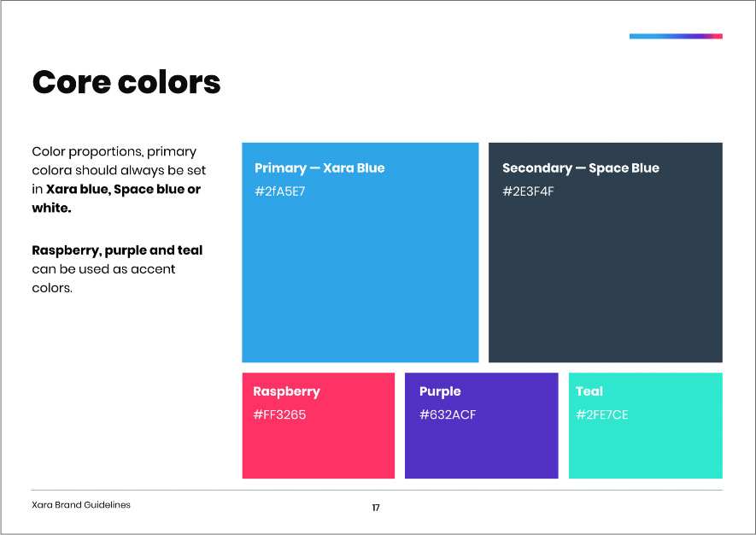
Task: Click the "Teal" swatch title
Action: (x=589, y=391)
